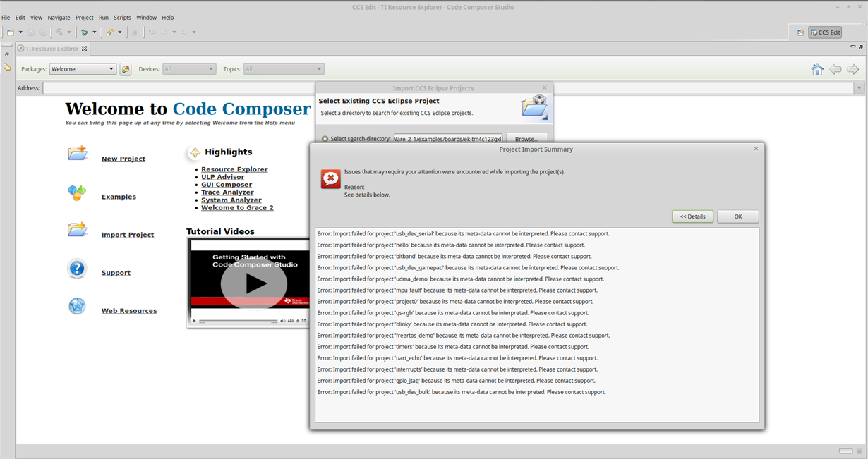
Task: Select the search-directory radio button
Action: [x=325, y=139]
